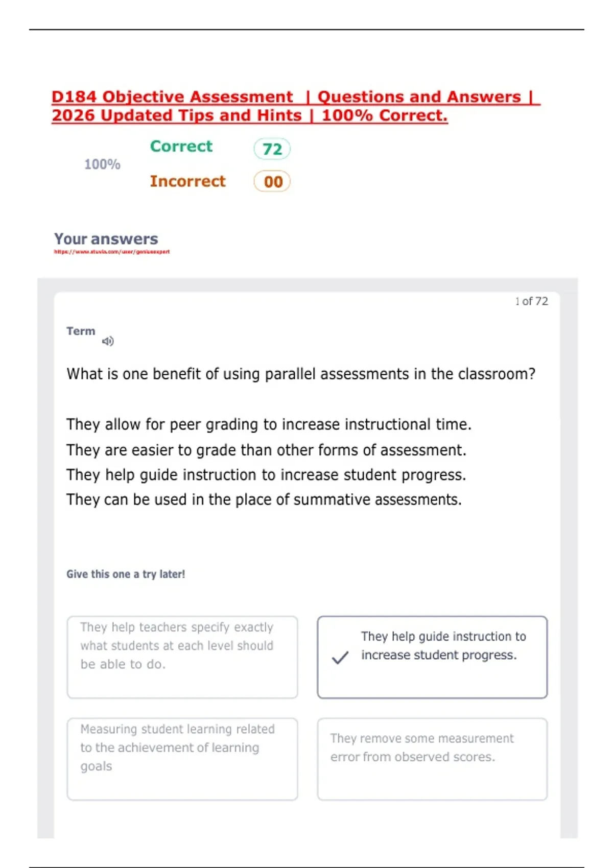Click the 'Correct' label
613x868 pixels.
181,147
